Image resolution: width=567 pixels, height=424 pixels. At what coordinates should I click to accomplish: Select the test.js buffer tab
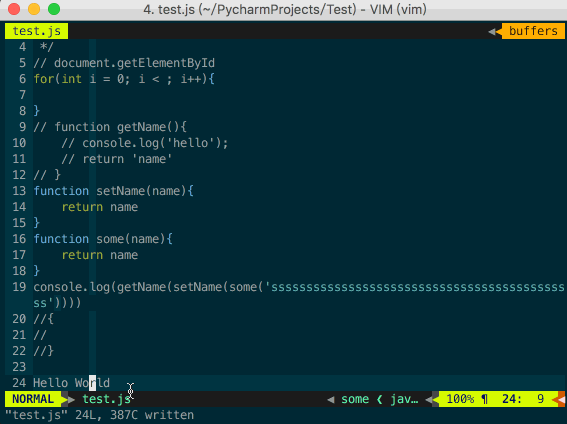point(37,31)
